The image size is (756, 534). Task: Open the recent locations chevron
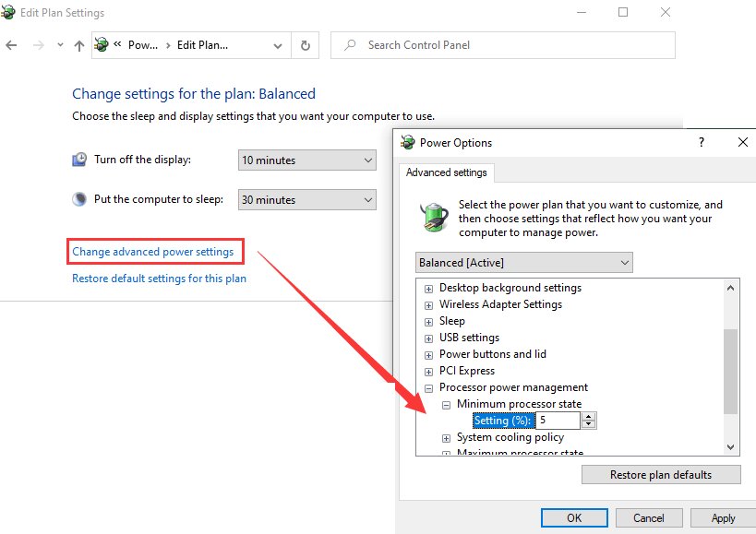tap(60, 45)
